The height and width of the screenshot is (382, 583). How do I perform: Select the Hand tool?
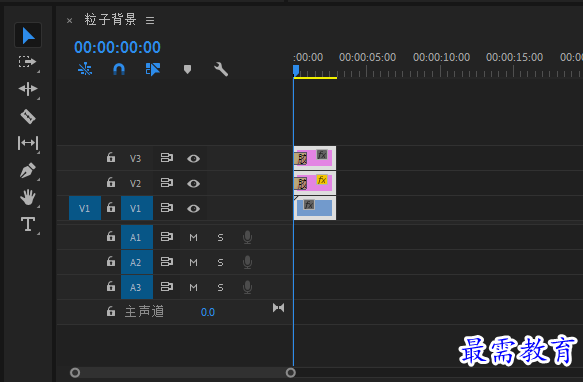[x=28, y=197]
